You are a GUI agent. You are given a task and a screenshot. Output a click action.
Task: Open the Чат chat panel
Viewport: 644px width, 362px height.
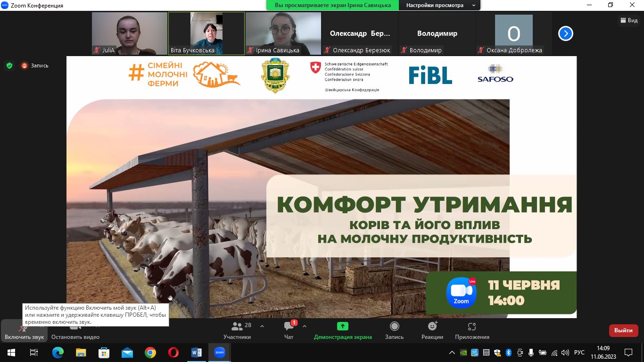coord(289,330)
